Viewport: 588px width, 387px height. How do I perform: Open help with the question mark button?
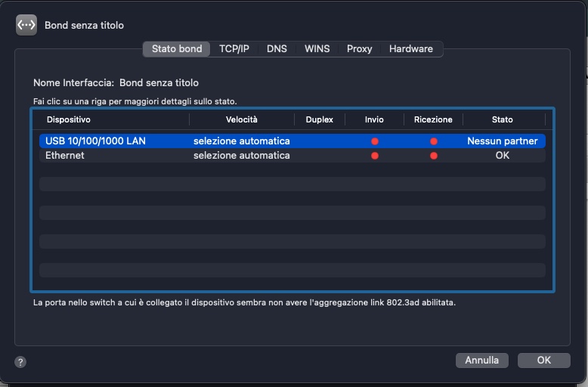tap(20, 362)
